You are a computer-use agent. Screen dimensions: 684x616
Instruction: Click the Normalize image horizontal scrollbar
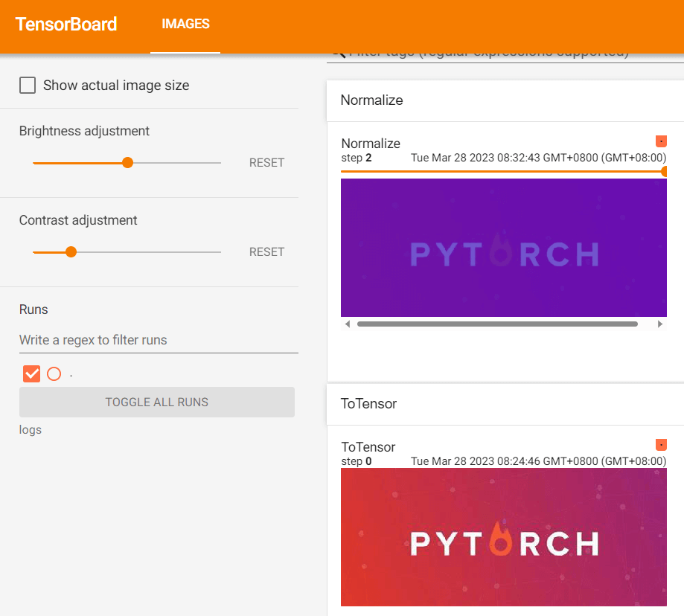(497, 324)
